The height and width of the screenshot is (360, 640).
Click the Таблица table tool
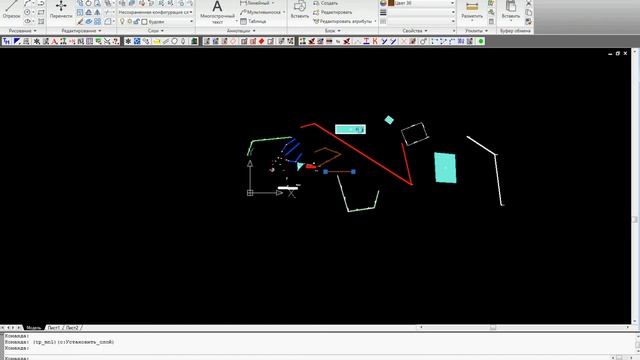253,21
